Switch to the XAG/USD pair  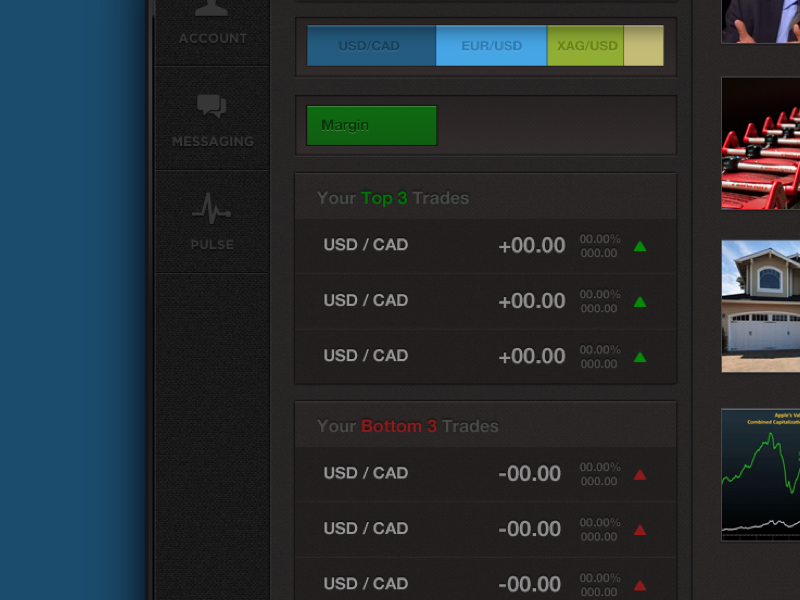point(587,45)
